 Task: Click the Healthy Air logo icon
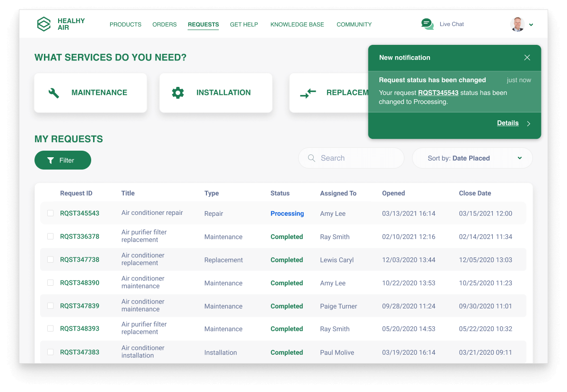(44, 24)
